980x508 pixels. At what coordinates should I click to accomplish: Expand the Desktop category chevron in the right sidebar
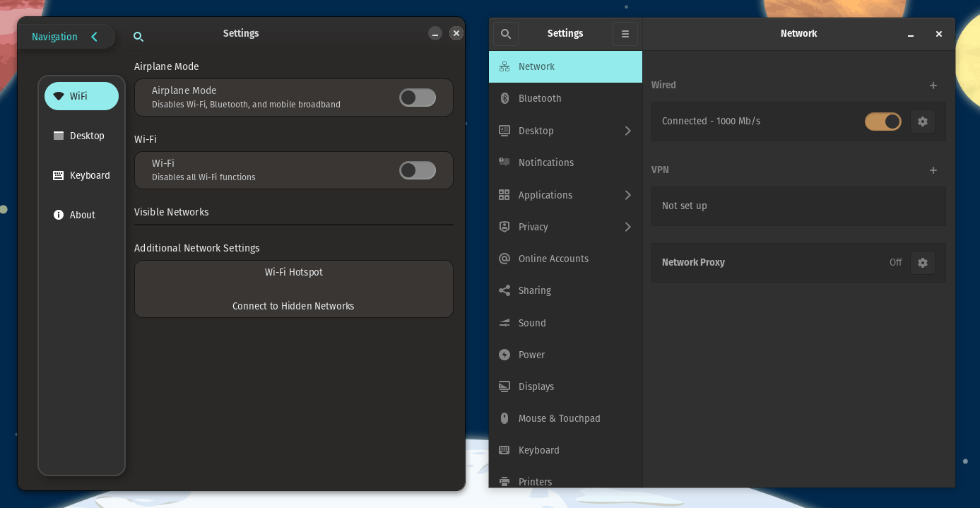tap(627, 131)
